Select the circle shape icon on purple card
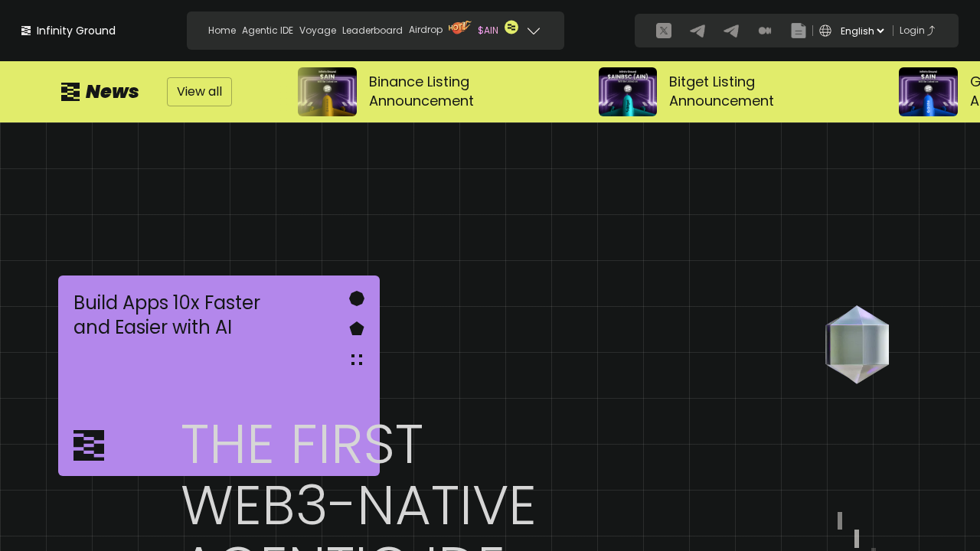This screenshot has width=980, height=551. [356, 298]
